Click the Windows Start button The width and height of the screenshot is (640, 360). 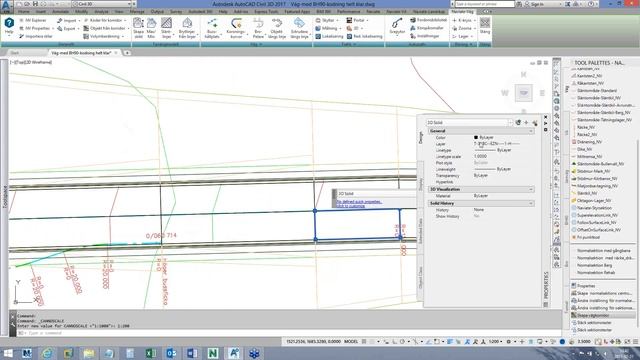(8, 353)
